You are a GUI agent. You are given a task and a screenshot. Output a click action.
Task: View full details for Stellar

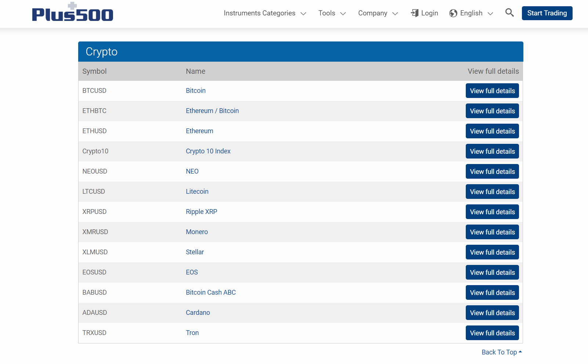click(492, 252)
